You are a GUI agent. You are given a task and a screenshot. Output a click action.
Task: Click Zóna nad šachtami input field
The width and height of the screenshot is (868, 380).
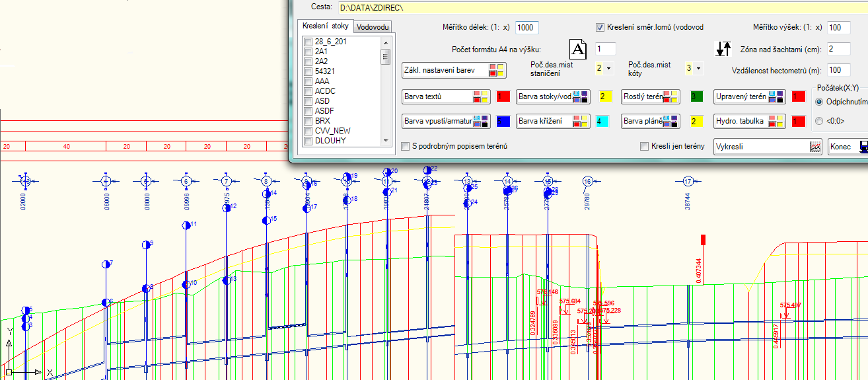839,49
